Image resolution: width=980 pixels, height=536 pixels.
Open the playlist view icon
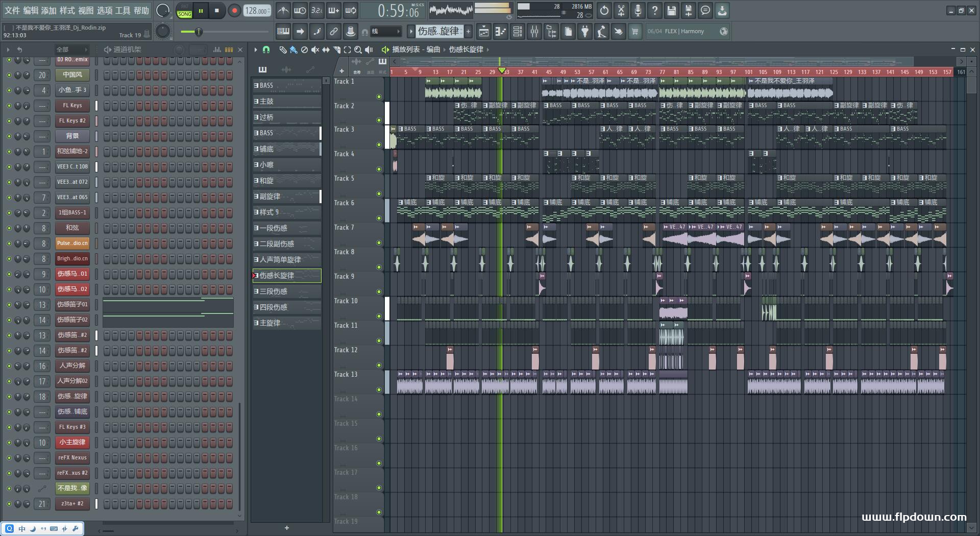[483, 32]
